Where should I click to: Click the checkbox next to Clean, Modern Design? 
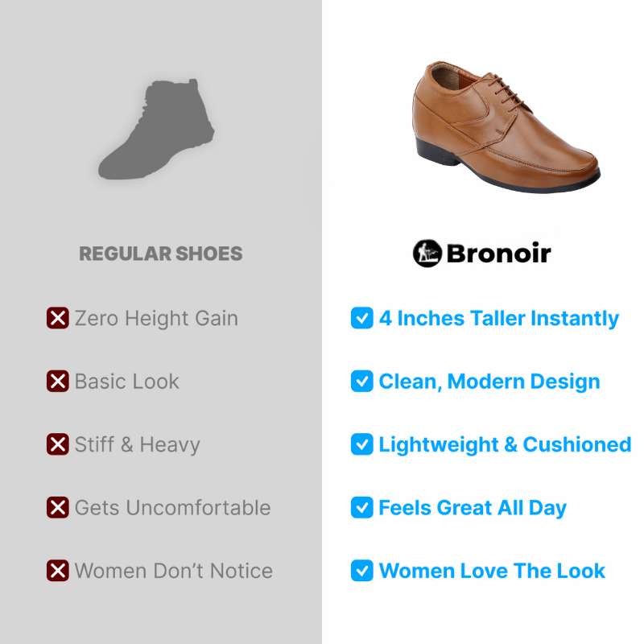pyautogui.click(x=361, y=381)
